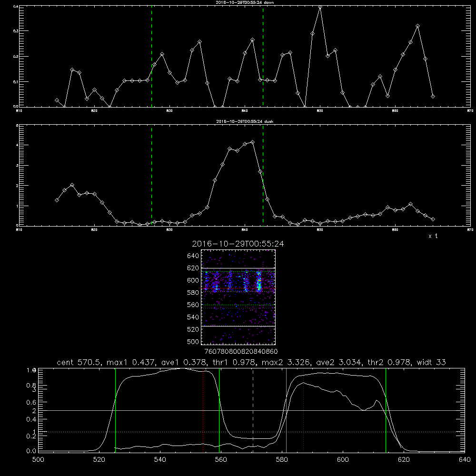
Task: Click the green line near 560 in bottom plot
Action: coord(219,410)
